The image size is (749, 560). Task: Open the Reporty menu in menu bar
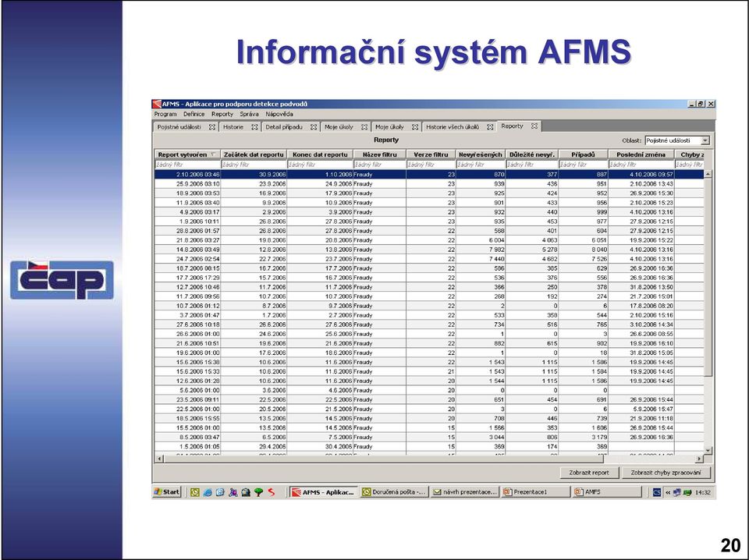click(x=222, y=115)
